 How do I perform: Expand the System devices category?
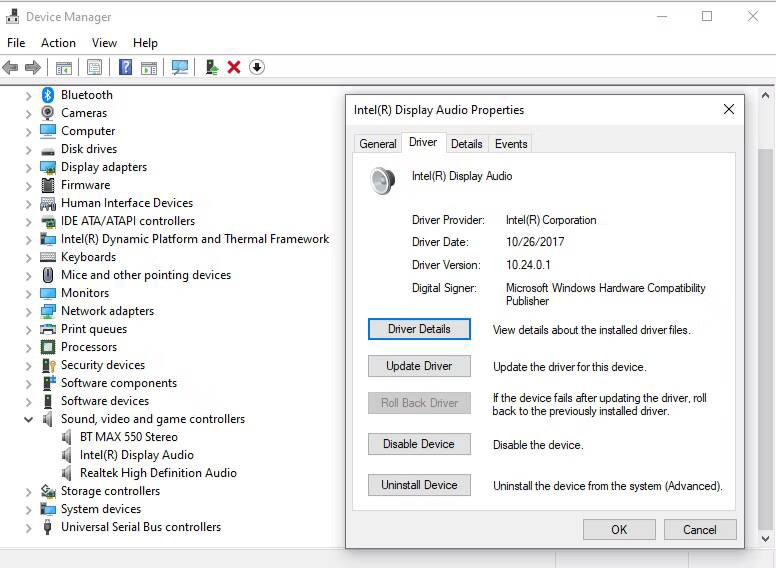29,510
